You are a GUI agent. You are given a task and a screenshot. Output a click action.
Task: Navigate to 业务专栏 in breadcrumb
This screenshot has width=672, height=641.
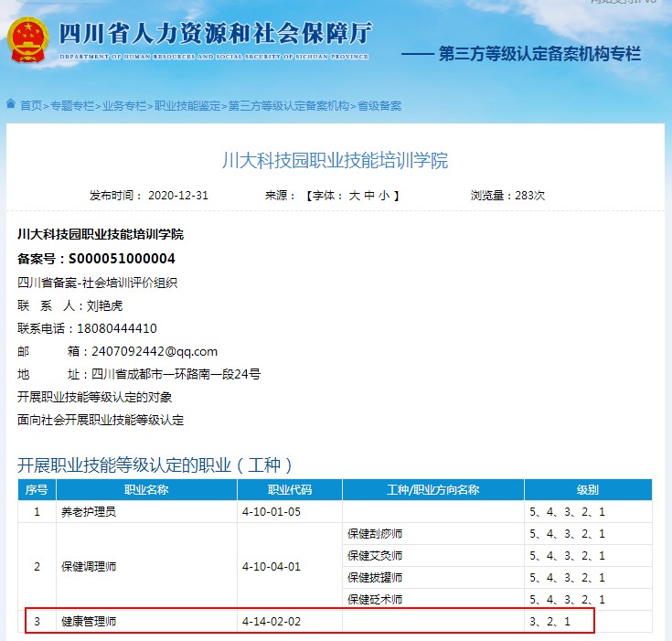click(124, 106)
